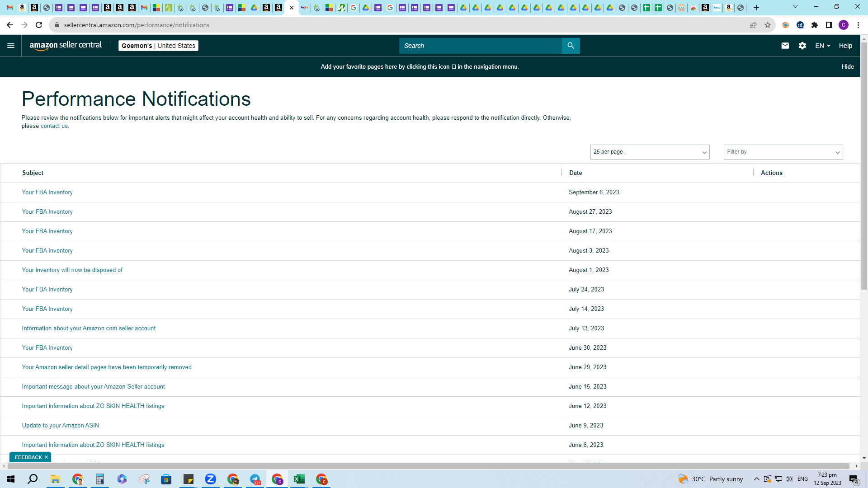Open ZO SKIN HEALTH listings notice from June 6
The width and height of the screenshot is (868, 488).
pyautogui.click(x=93, y=445)
